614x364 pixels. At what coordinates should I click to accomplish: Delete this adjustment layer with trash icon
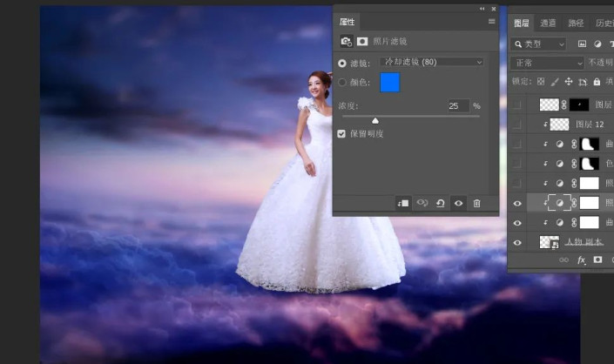point(476,203)
